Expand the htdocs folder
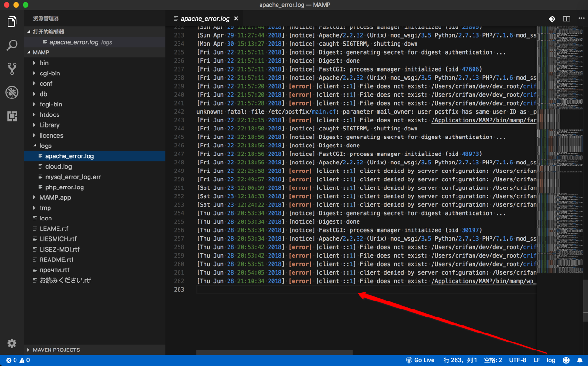 [x=94, y=114]
